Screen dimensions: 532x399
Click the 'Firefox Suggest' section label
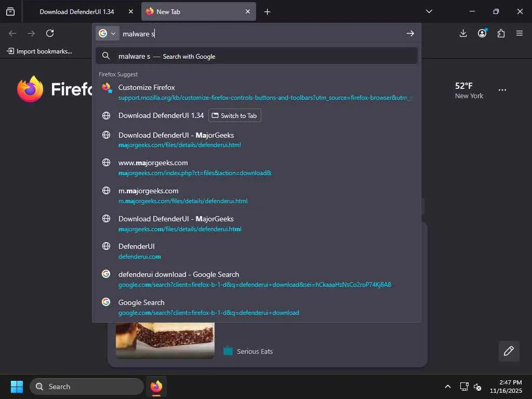118,74
